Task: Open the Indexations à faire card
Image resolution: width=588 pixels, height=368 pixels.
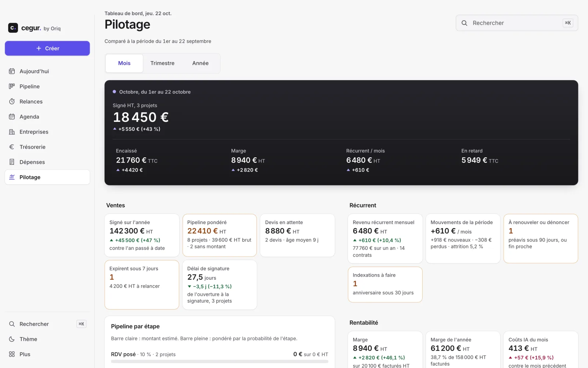Action: (385, 284)
